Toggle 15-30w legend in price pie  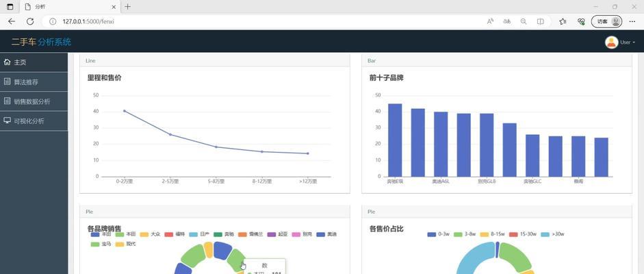(x=522, y=234)
